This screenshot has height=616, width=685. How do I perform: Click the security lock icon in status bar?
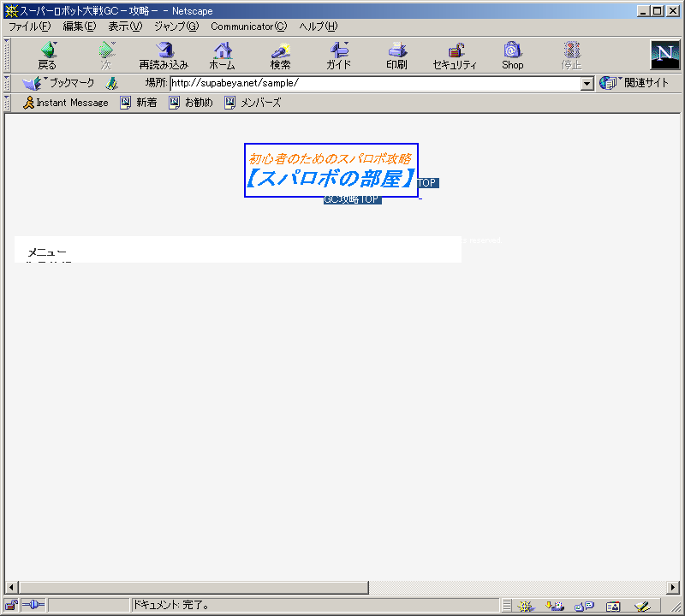coord(11,605)
